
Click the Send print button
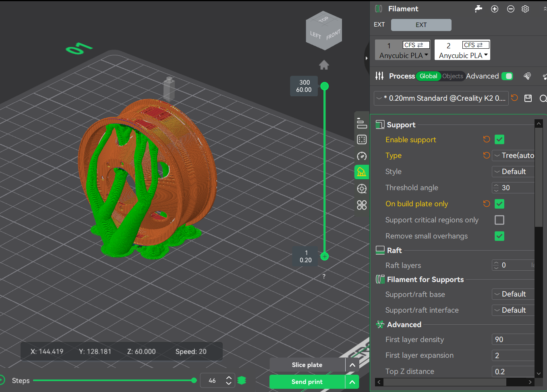click(x=307, y=382)
